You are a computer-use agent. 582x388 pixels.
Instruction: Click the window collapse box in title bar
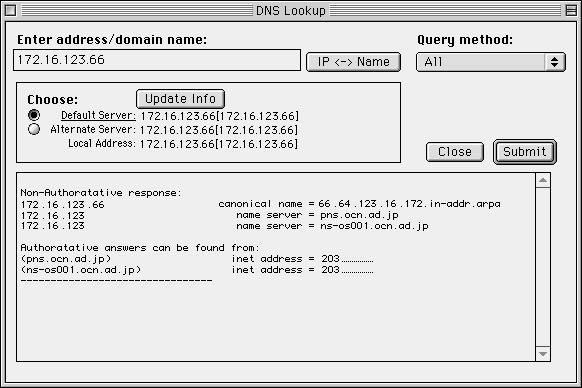click(x=571, y=10)
